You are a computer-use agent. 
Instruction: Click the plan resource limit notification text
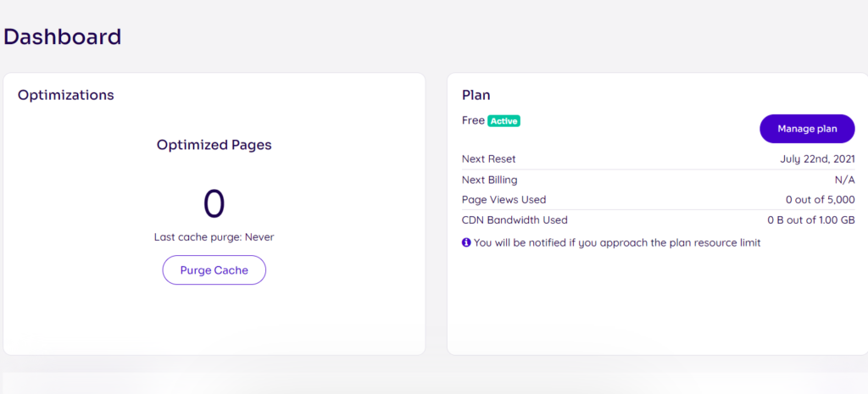[x=617, y=242]
